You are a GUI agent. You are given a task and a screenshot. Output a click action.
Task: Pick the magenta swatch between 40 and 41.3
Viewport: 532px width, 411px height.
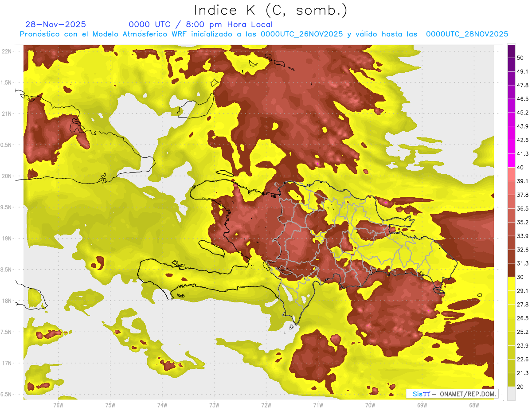pos(512,160)
